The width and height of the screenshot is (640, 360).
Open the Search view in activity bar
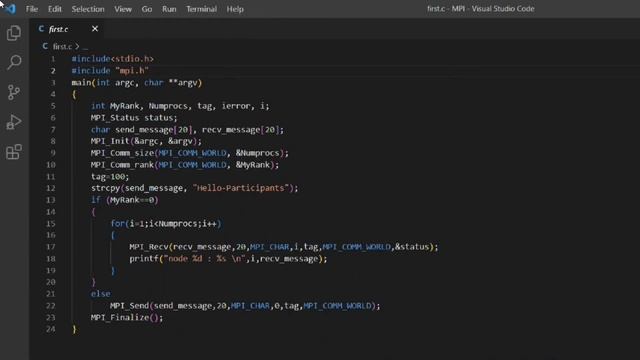pos(14,62)
